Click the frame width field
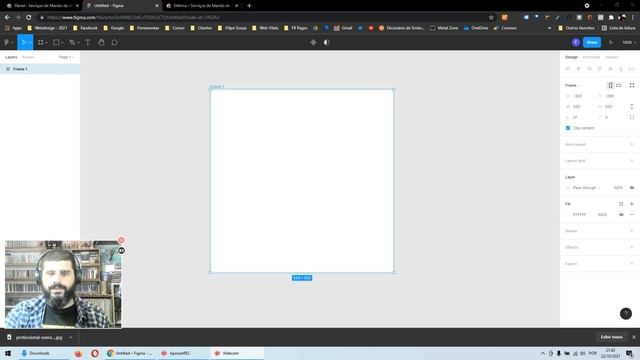The height and width of the screenshot is (360, 640). tap(580, 107)
